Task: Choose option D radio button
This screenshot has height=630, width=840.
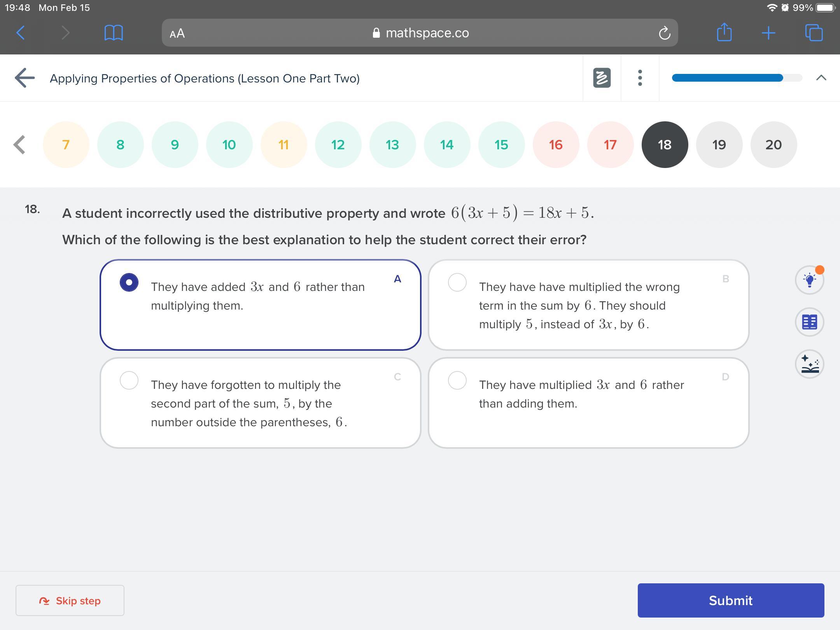Action: (x=457, y=380)
